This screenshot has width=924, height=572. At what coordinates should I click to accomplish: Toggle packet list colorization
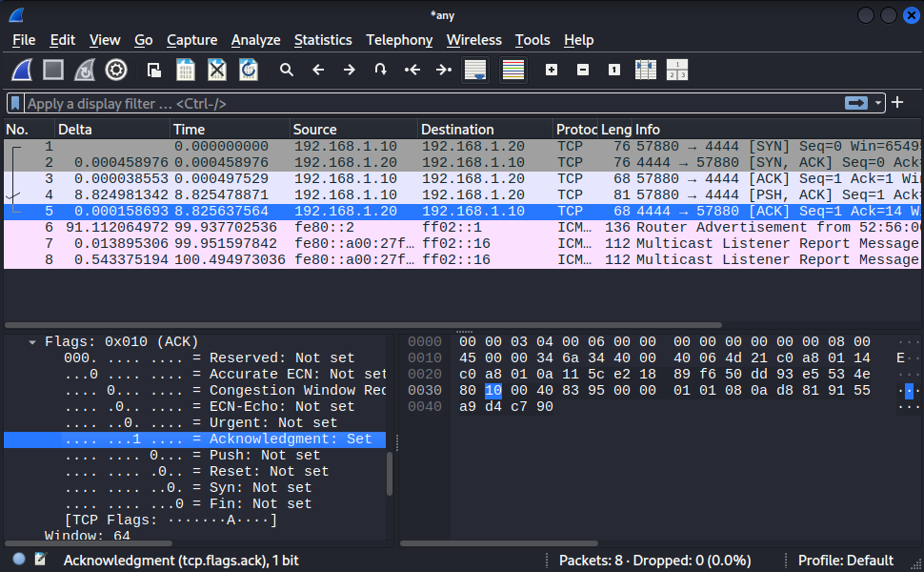[x=513, y=70]
